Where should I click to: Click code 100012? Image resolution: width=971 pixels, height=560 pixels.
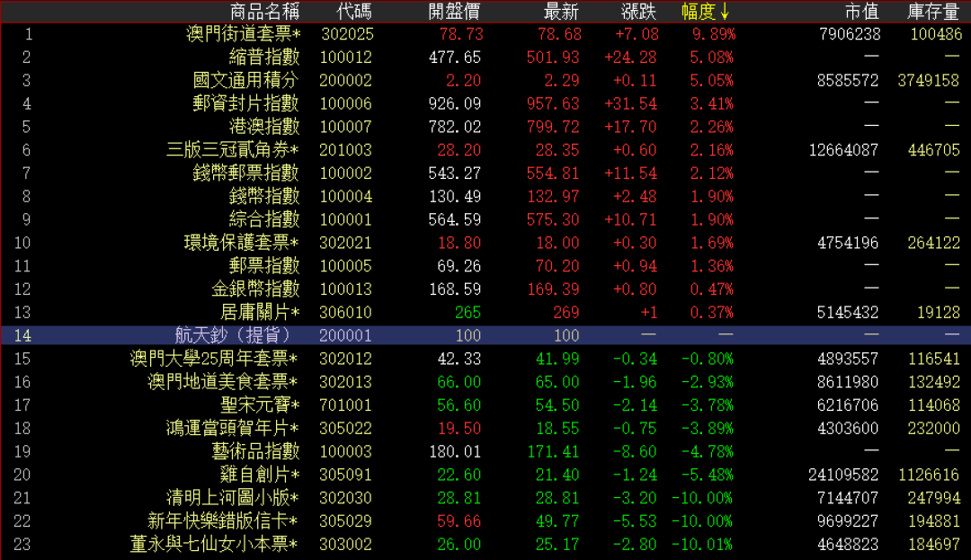tap(345, 58)
